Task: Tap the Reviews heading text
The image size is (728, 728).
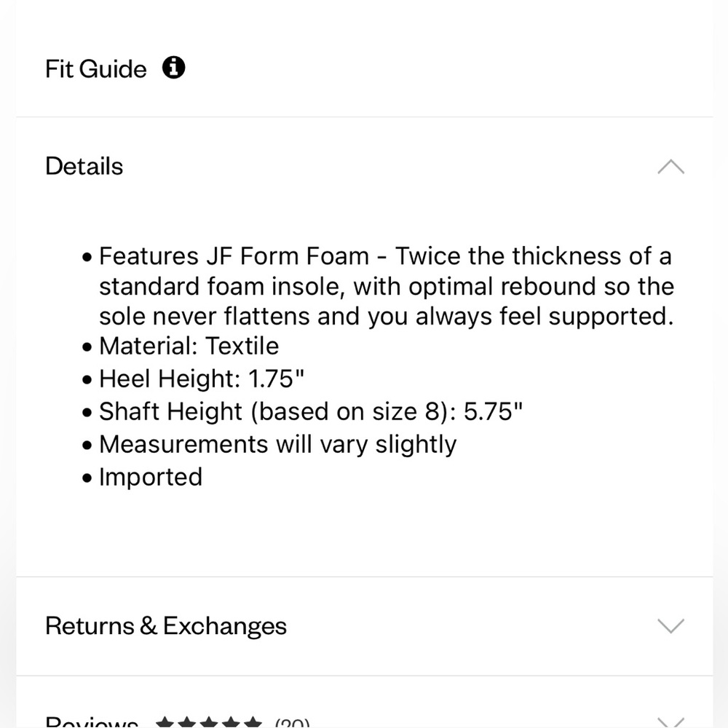Action: (x=92, y=722)
